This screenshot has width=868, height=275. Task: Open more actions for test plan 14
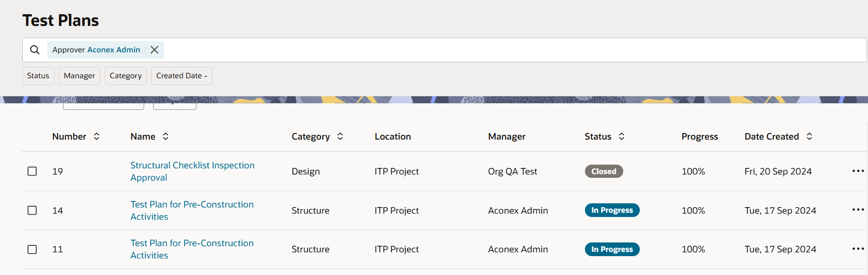[858, 210]
